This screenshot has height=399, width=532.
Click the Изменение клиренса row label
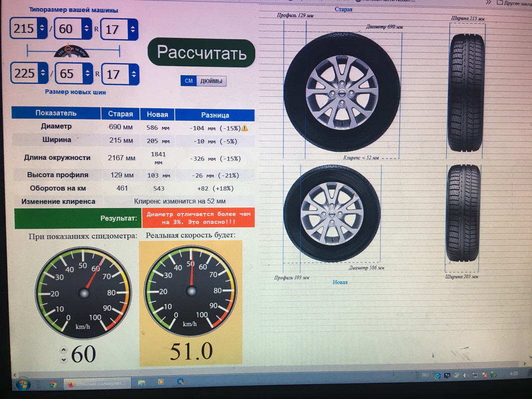point(58,201)
